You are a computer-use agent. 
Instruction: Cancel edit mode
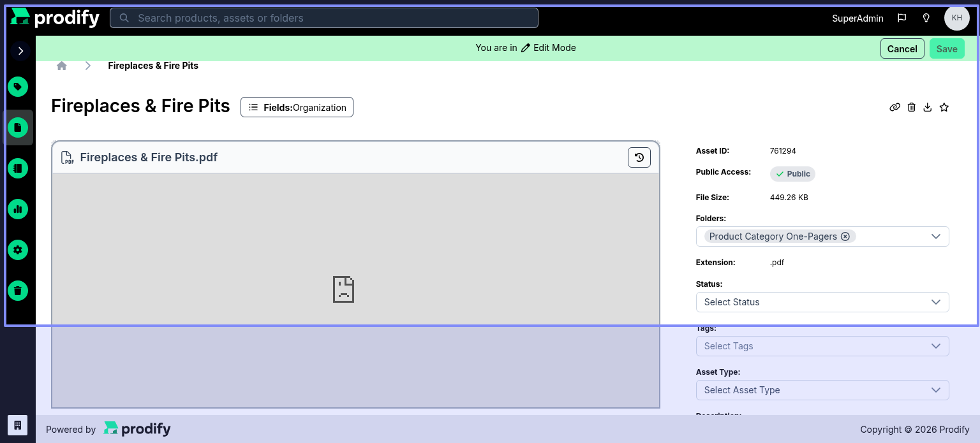click(902, 48)
